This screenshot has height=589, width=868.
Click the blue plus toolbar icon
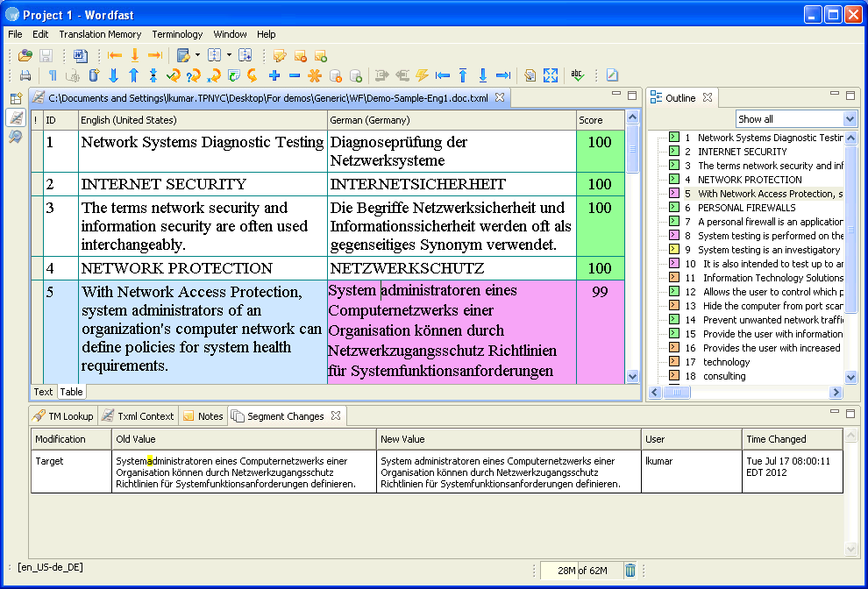274,76
